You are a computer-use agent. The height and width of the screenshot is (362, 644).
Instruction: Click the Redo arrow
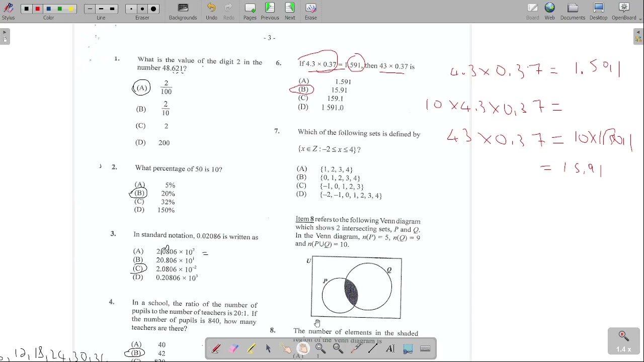[229, 11]
